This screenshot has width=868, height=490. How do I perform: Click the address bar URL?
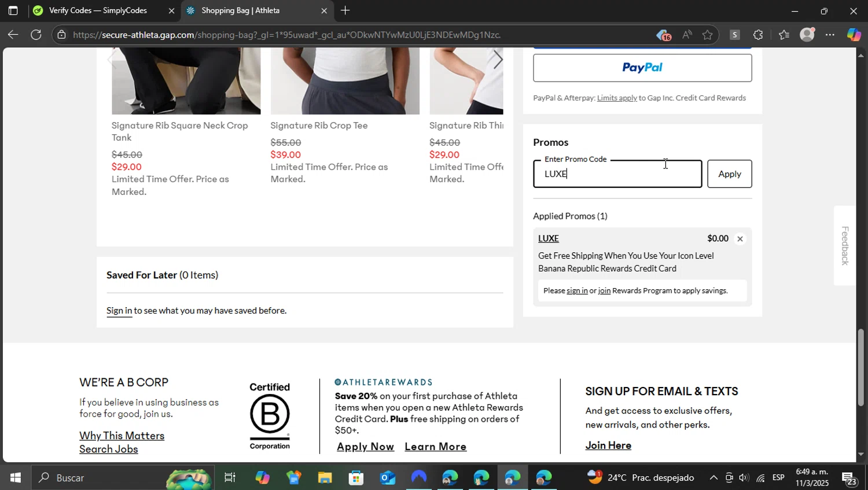tap(287, 35)
